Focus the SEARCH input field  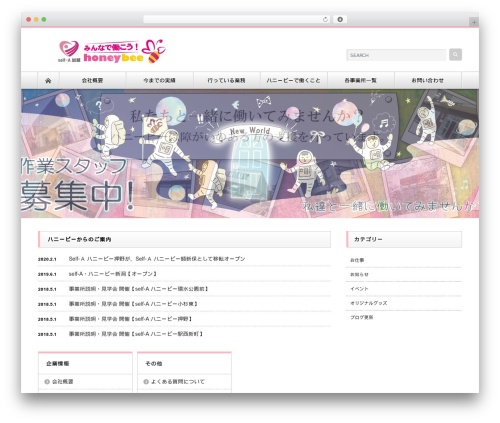pyautogui.click(x=396, y=55)
